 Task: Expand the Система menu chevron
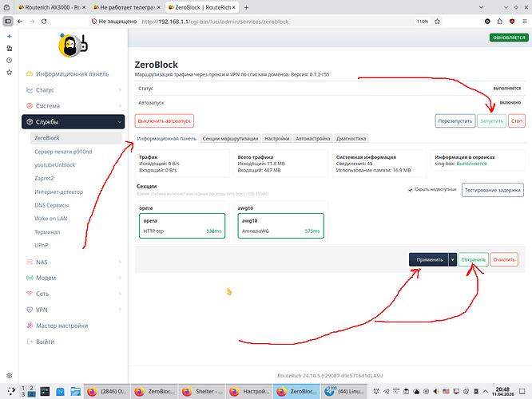pyautogui.click(x=120, y=106)
